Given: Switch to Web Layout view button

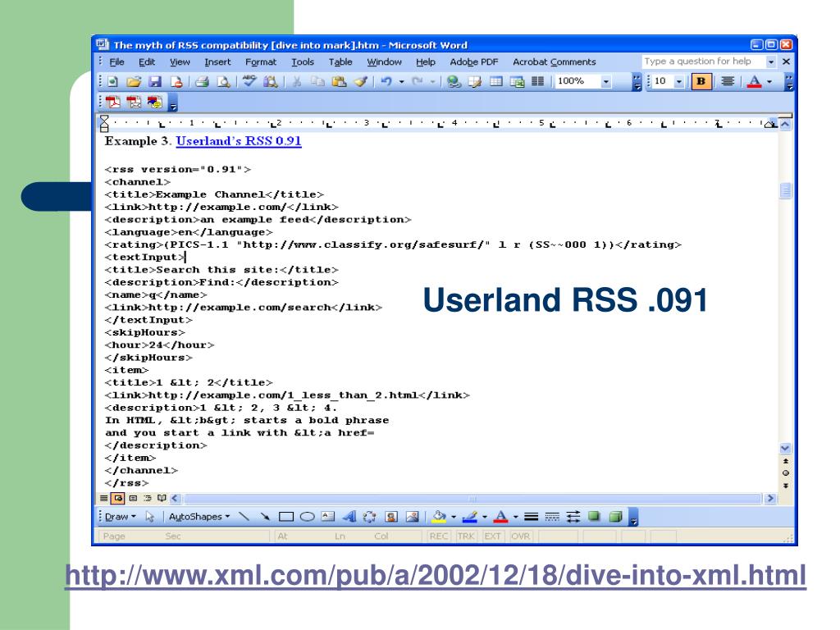Looking at the screenshot, I should [118, 498].
